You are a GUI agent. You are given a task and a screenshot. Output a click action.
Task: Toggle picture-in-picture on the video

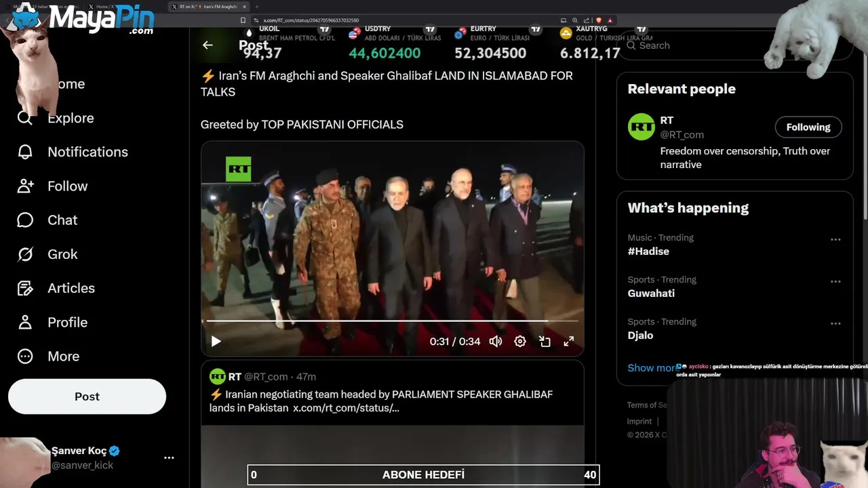(545, 341)
